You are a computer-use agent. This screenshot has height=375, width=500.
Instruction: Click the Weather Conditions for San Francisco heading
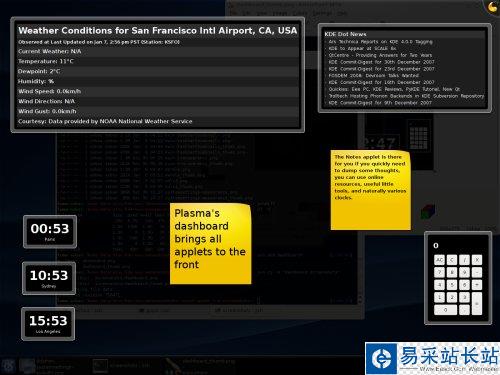click(x=158, y=31)
